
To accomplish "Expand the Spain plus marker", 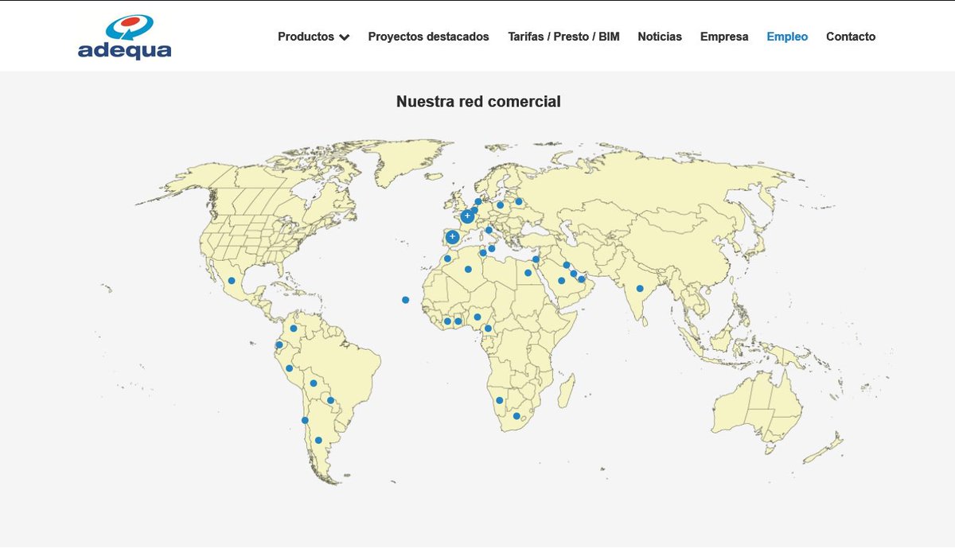I will tap(452, 236).
